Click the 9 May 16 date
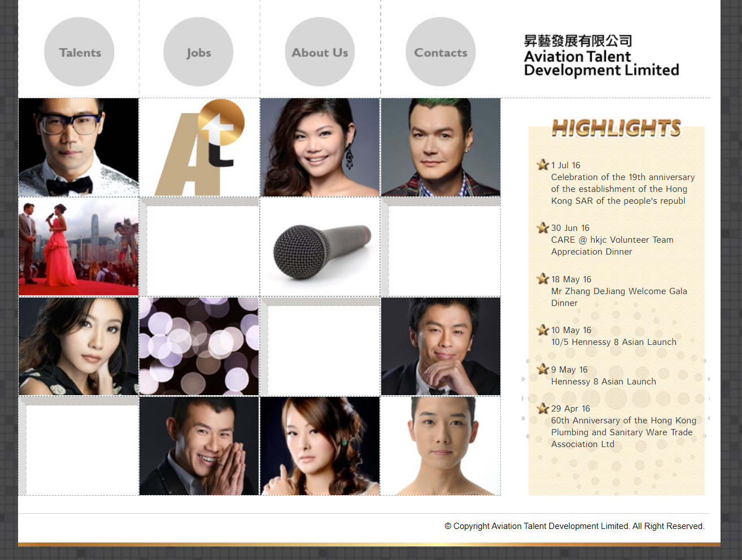The height and width of the screenshot is (560, 742). coord(569,370)
